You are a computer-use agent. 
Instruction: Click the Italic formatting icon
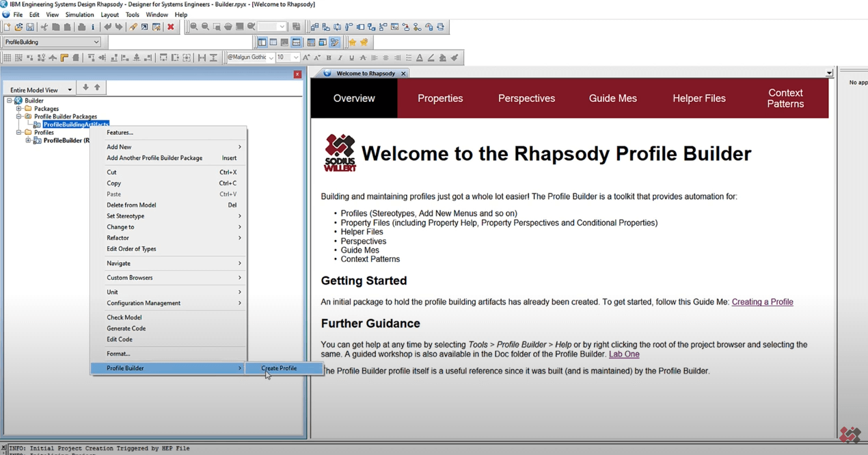pyautogui.click(x=340, y=57)
